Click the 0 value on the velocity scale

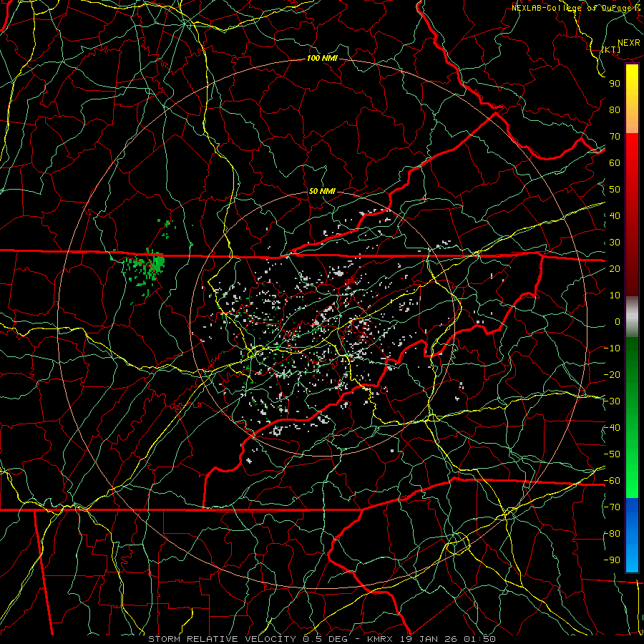point(618,322)
